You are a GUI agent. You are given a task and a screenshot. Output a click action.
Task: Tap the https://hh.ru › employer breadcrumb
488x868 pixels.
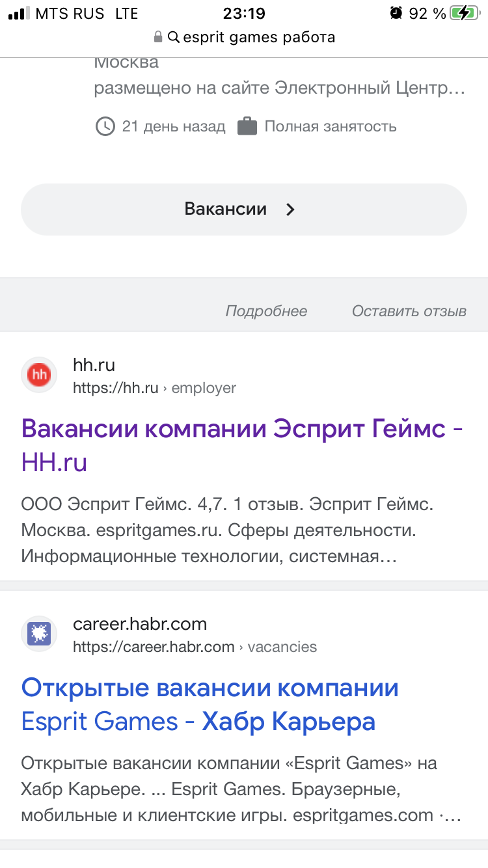[154, 388]
